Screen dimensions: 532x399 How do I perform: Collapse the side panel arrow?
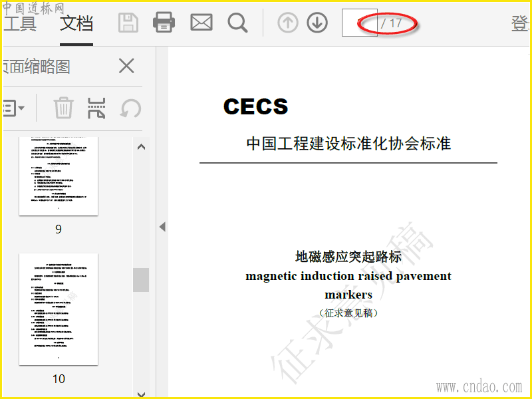(x=162, y=227)
